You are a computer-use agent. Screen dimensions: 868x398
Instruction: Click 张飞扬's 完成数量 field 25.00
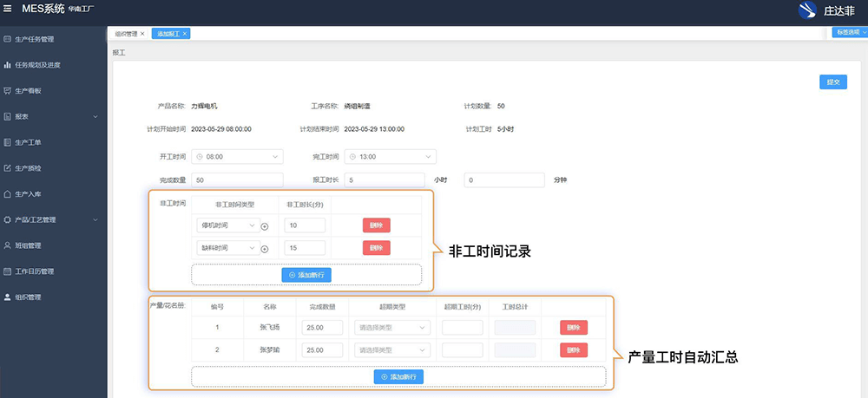pos(322,327)
